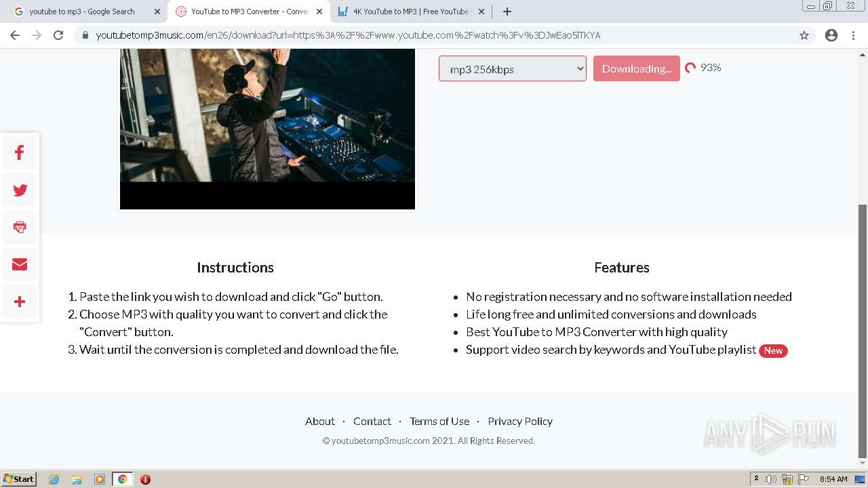
Task: Bookmark this page with star icon
Action: pyautogui.click(x=804, y=35)
